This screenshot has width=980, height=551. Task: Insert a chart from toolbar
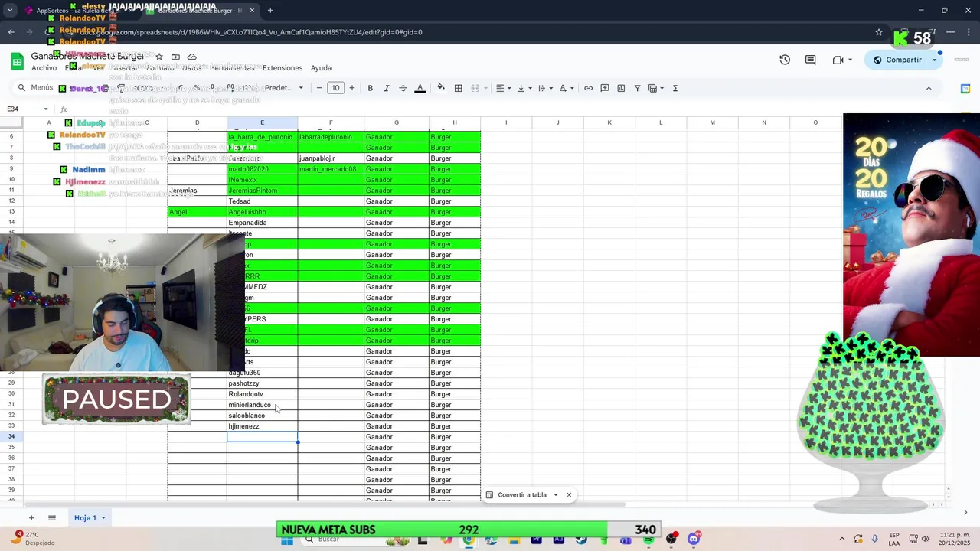[621, 88]
